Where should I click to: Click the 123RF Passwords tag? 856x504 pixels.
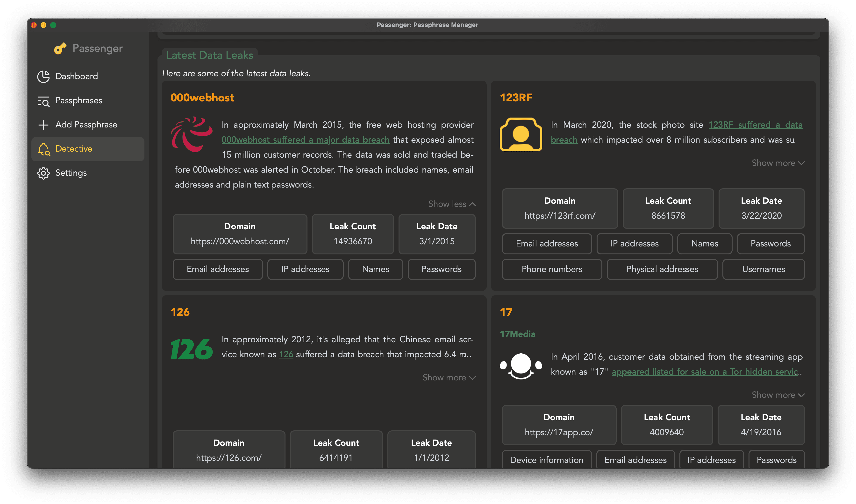tap(771, 244)
